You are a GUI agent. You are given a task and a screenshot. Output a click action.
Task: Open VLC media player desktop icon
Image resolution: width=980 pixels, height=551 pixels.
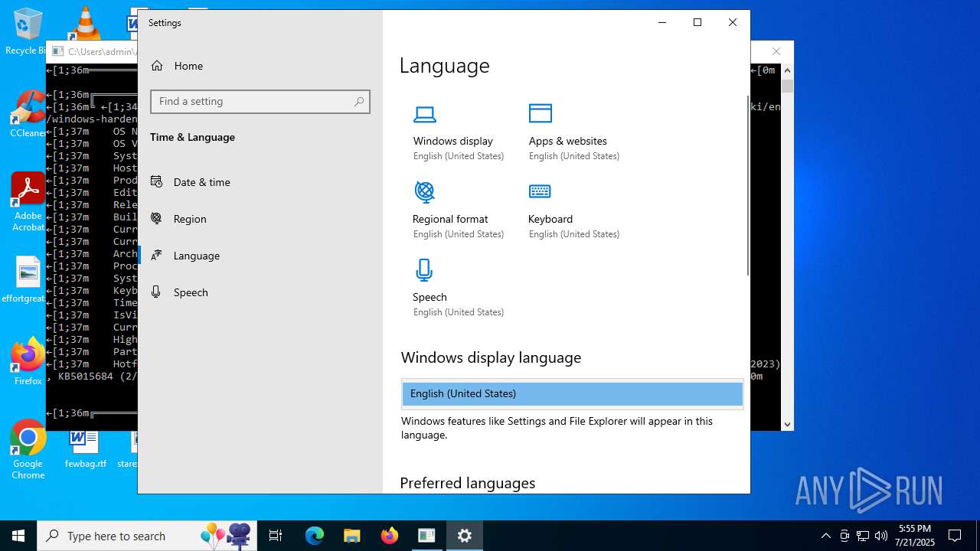[x=85, y=23]
